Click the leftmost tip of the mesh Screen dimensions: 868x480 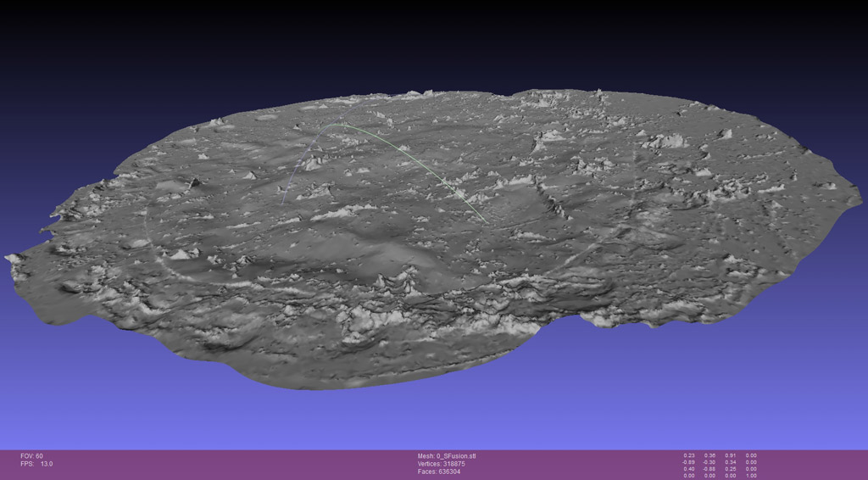[x=8, y=257]
